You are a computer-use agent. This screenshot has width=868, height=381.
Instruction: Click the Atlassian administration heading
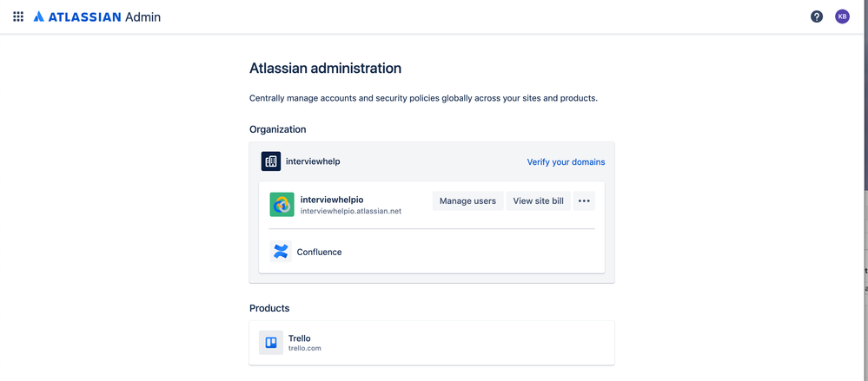326,69
